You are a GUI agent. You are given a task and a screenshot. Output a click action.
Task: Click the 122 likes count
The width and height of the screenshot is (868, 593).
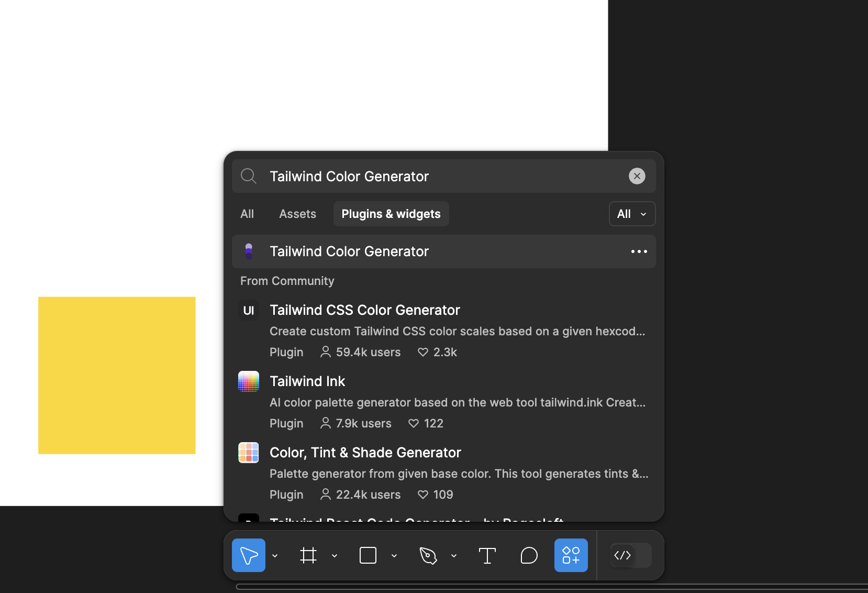point(426,423)
